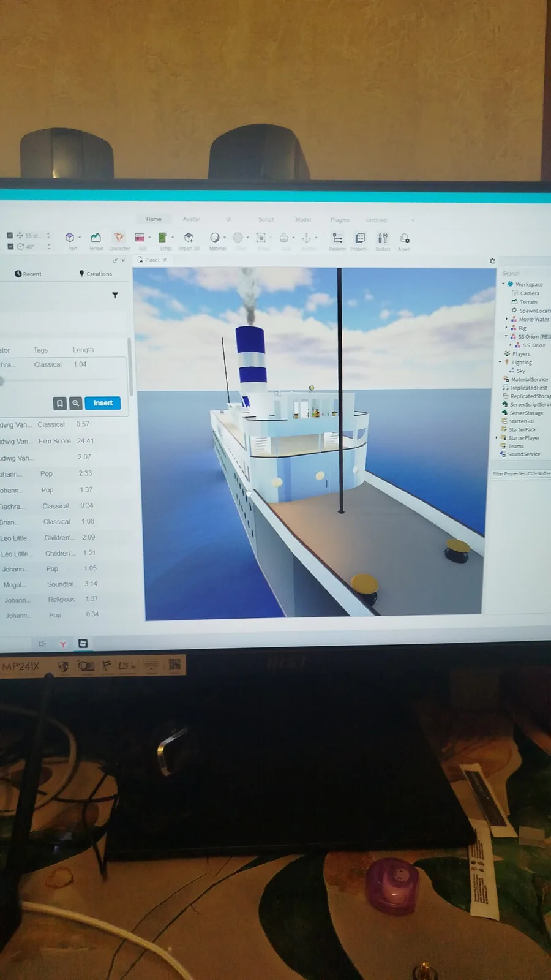This screenshot has height=980, width=551.
Task: Close the Toolbox panel
Action: 123,260
